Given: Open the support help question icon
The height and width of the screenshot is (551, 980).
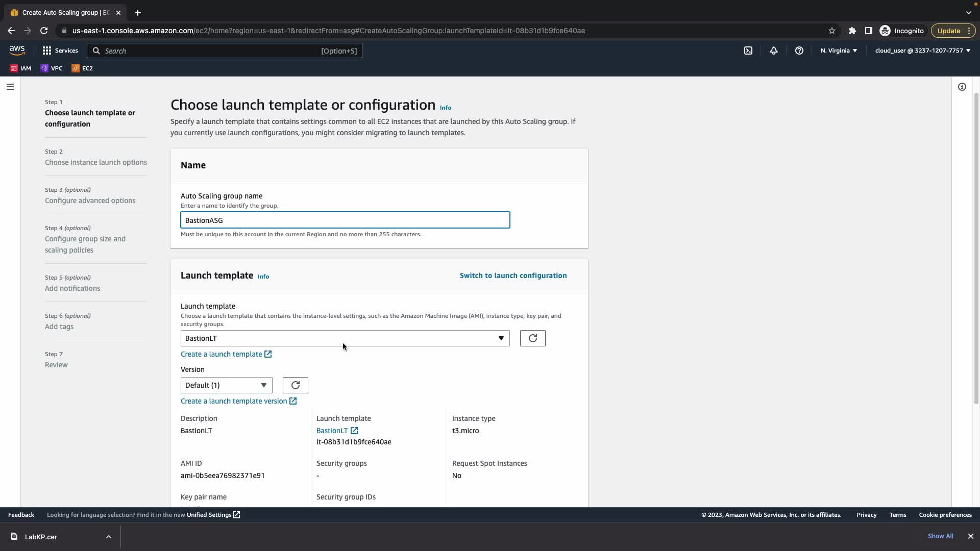Looking at the screenshot, I should pyautogui.click(x=799, y=51).
